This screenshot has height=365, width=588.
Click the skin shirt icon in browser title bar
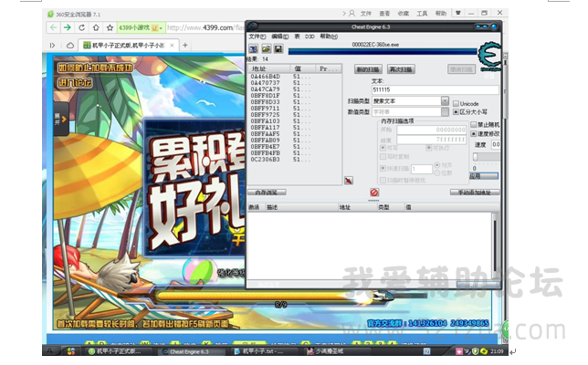coord(457,13)
